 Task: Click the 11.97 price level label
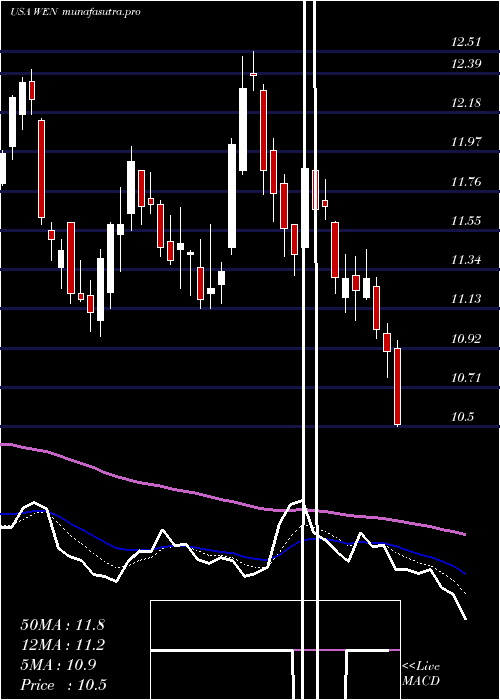pyautogui.click(x=466, y=142)
